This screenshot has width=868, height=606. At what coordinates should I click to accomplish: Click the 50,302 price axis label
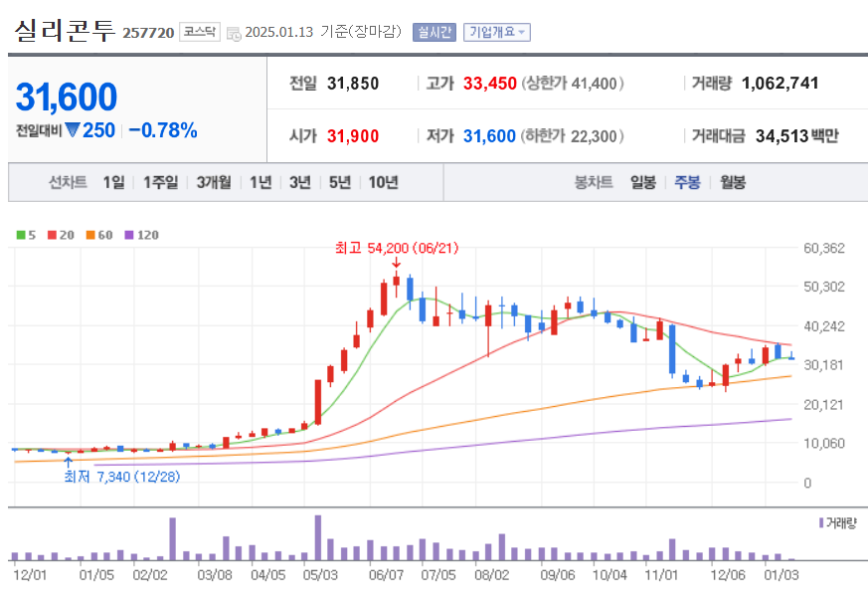(x=823, y=287)
